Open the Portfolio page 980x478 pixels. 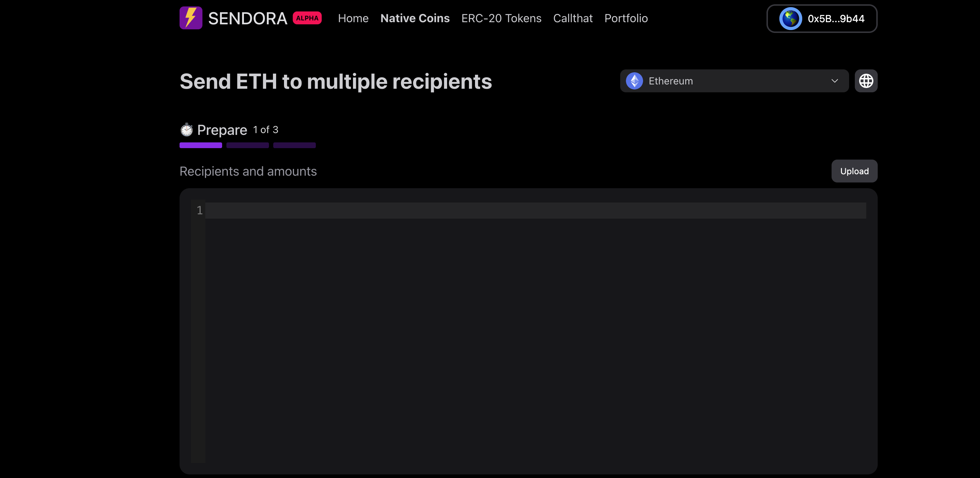point(626,18)
